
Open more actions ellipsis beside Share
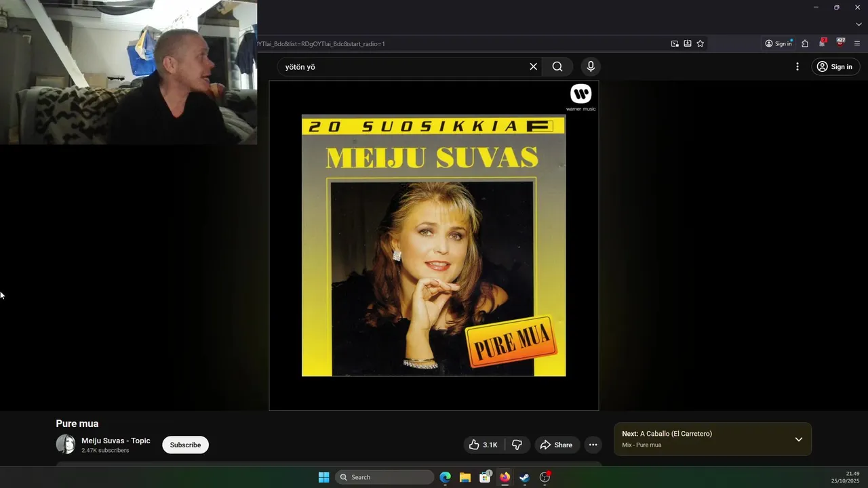tap(593, 445)
